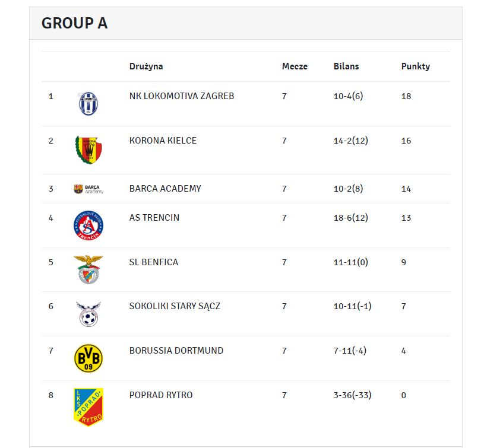Click the AS TRENCIN team name

tap(154, 218)
